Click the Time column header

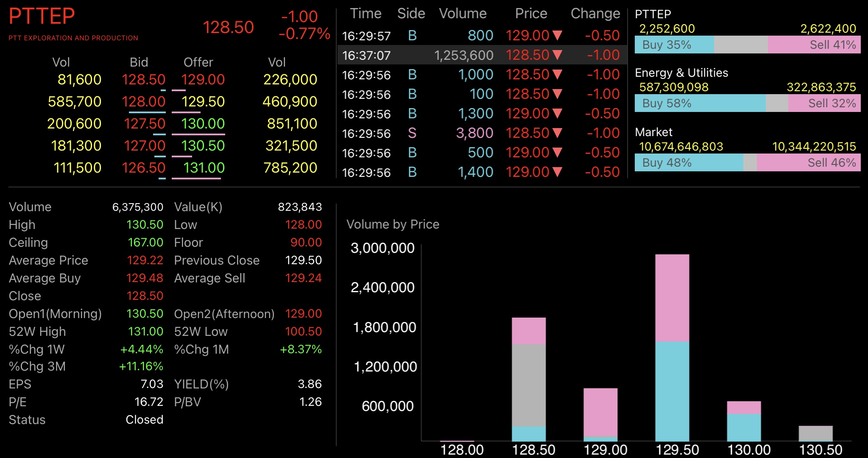(x=366, y=14)
